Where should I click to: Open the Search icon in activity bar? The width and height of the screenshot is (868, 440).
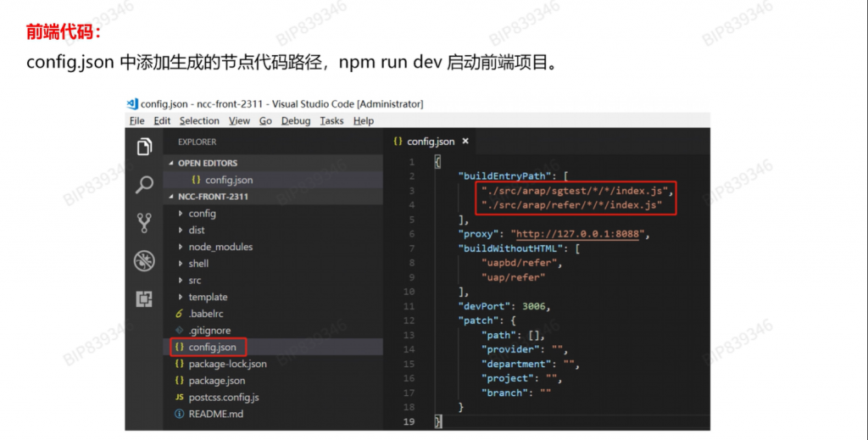144,184
